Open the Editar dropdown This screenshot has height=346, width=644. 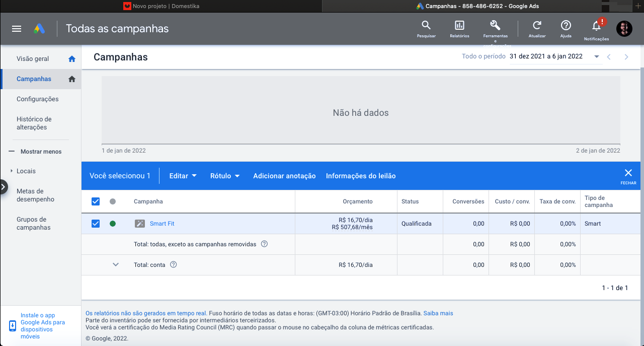pos(183,176)
